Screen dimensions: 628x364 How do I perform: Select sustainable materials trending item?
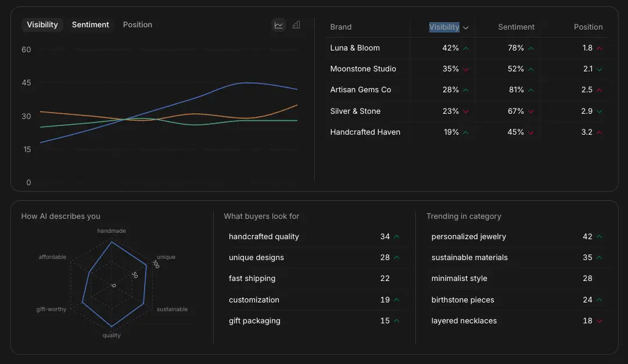pyautogui.click(x=469, y=258)
